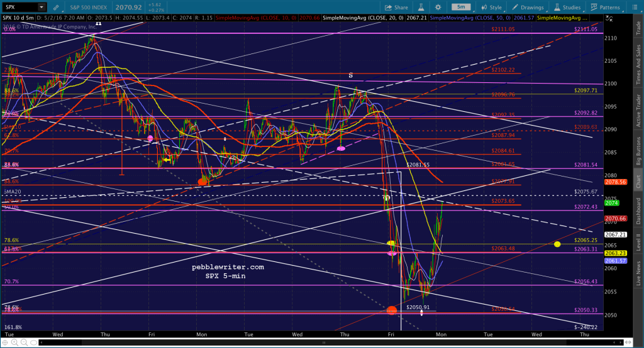This screenshot has width=644, height=348.
Task: Click the truncated yellow SimpleMovingAvg label
Action: 562,18
